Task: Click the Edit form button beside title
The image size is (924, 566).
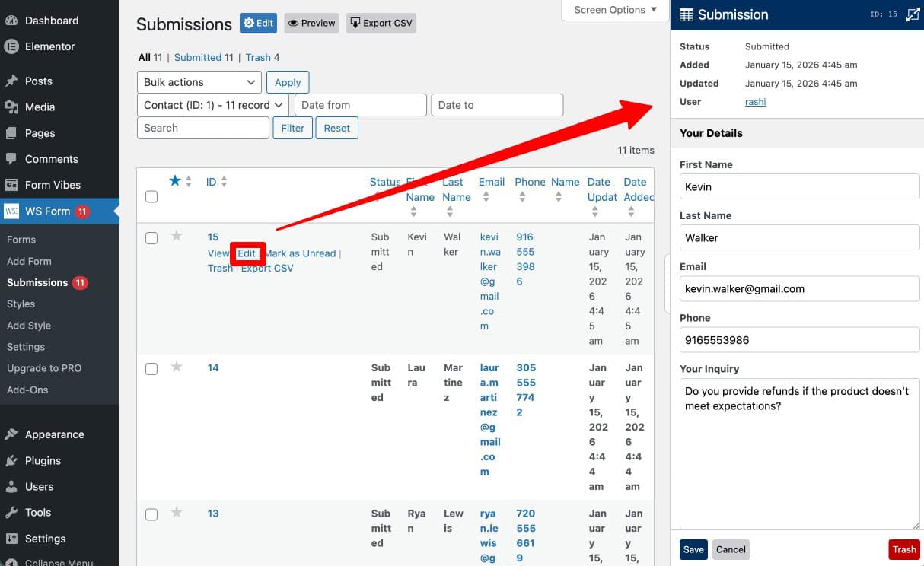Action: tap(258, 23)
